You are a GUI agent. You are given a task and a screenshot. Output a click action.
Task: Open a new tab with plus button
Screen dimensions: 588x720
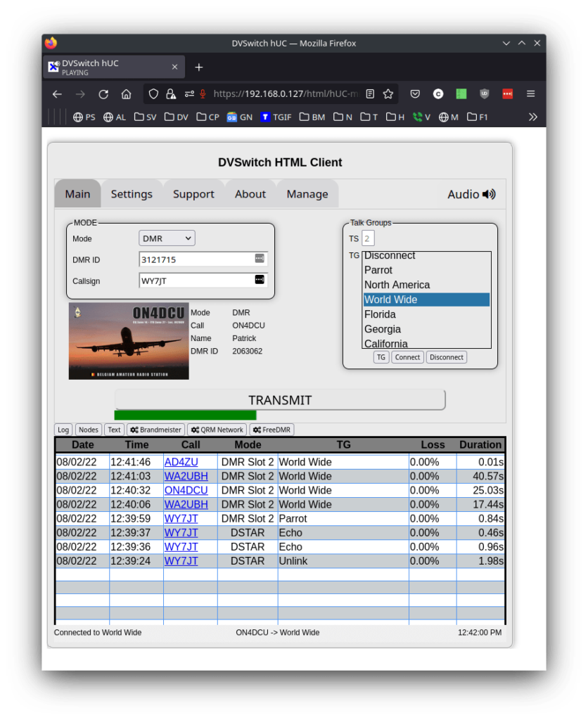[199, 67]
